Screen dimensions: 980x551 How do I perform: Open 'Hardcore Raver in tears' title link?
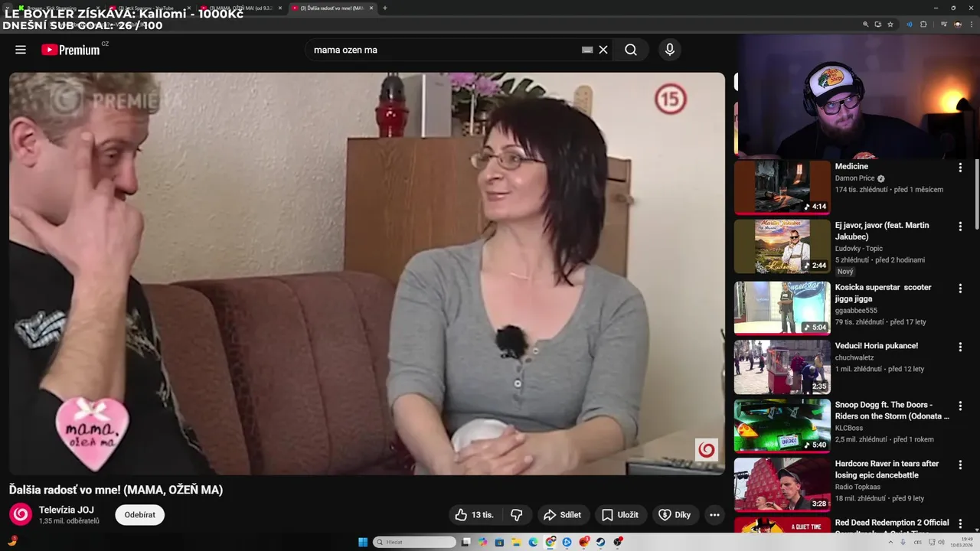pos(887,469)
